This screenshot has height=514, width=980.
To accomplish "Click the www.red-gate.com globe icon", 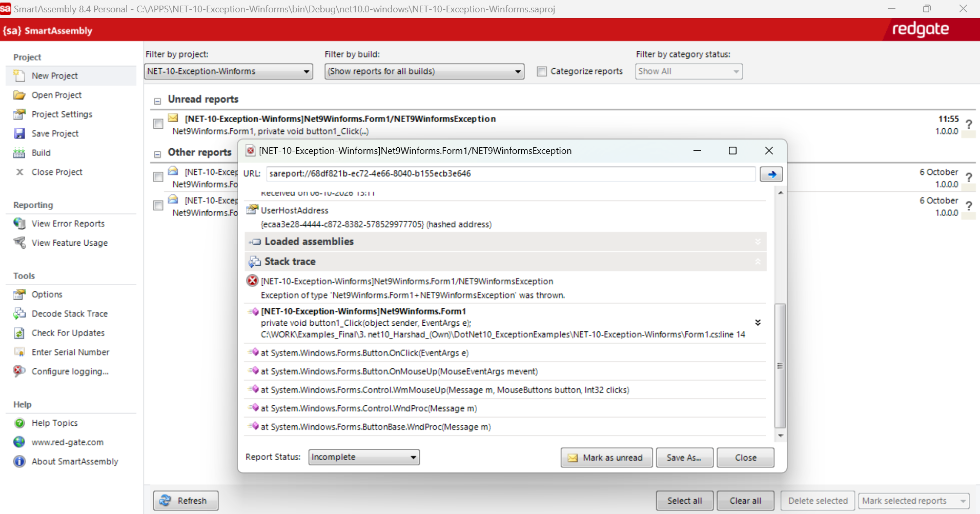I will [19, 442].
